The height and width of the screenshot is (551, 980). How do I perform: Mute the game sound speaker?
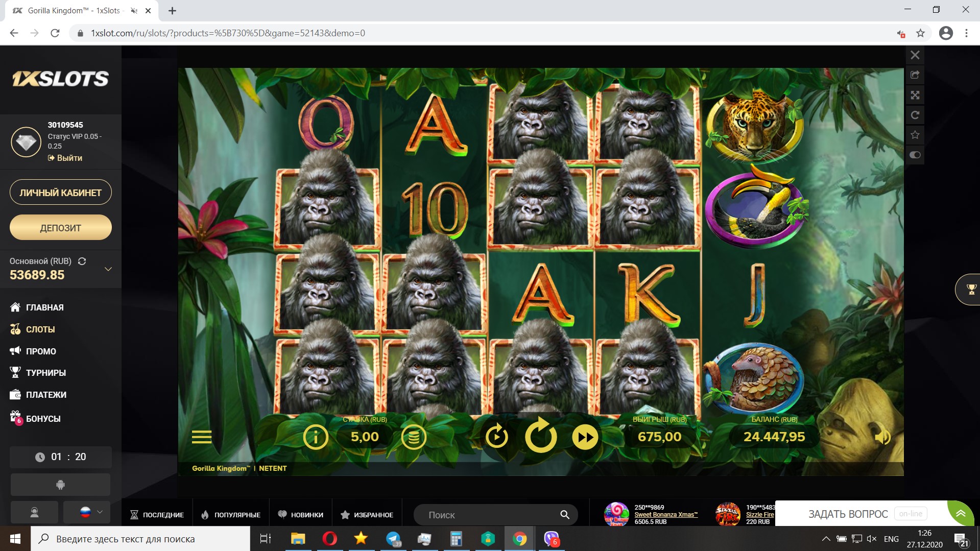coord(882,437)
